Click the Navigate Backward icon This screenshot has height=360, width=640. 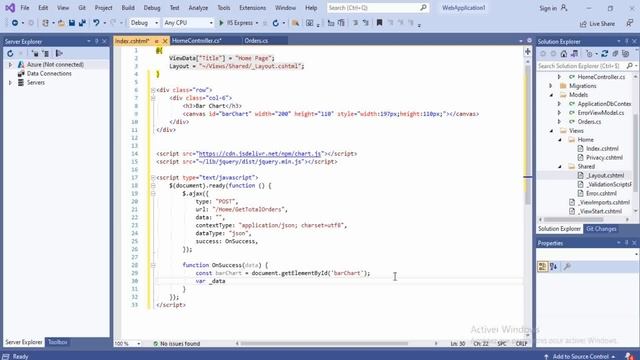(15, 23)
